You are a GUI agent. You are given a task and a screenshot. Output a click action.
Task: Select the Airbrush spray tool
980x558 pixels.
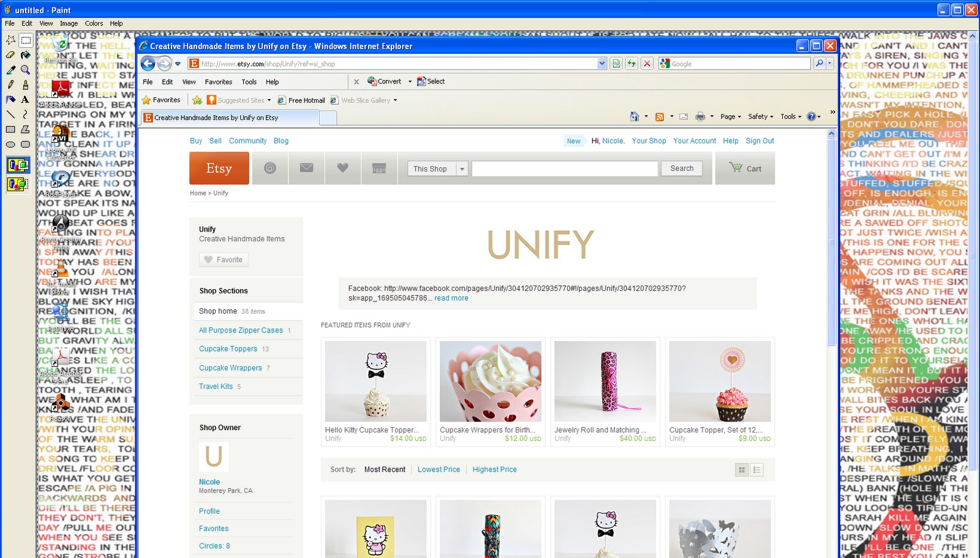[10, 99]
